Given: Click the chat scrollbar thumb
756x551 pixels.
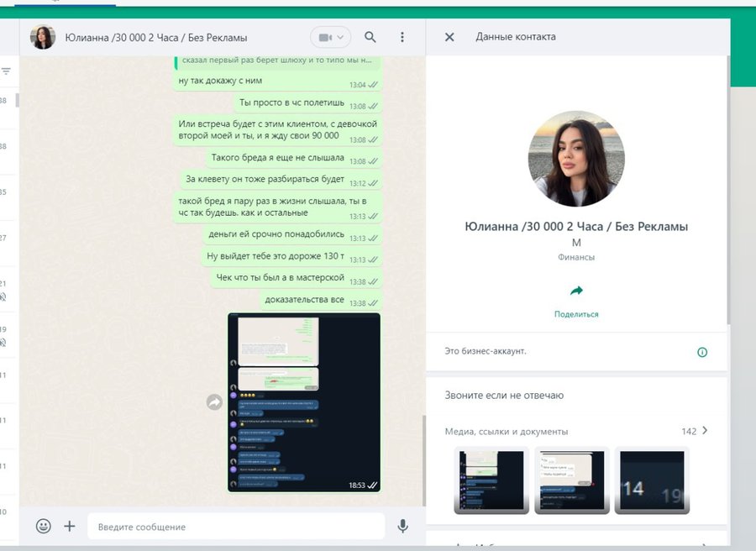Looking at the screenshot, I should [424, 460].
